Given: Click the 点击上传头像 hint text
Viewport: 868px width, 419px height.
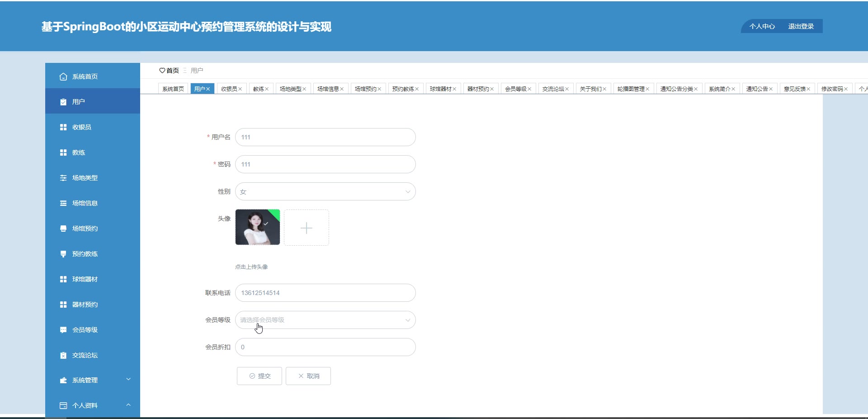Looking at the screenshot, I should tap(251, 267).
